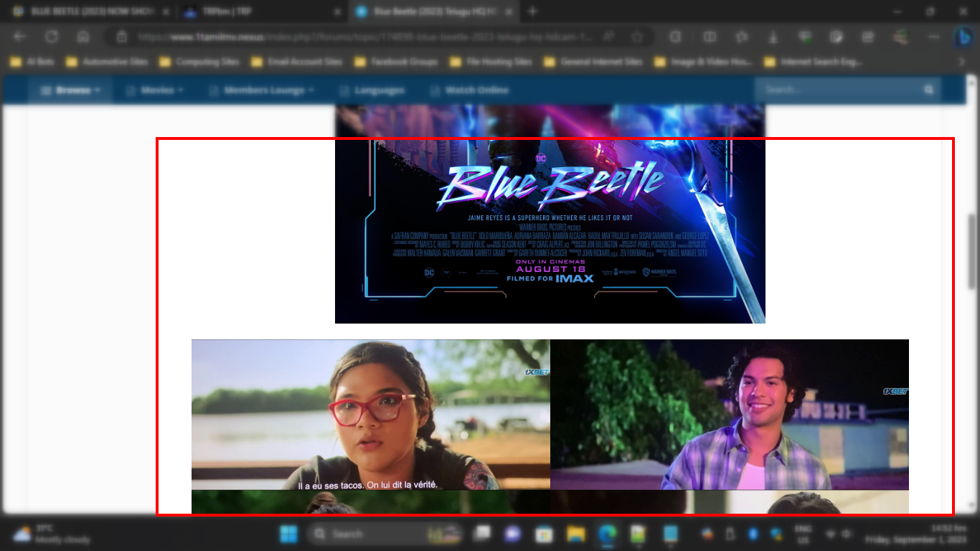Image resolution: width=980 pixels, height=551 pixels.
Task: Open the Favorites panel
Action: tap(741, 37)
